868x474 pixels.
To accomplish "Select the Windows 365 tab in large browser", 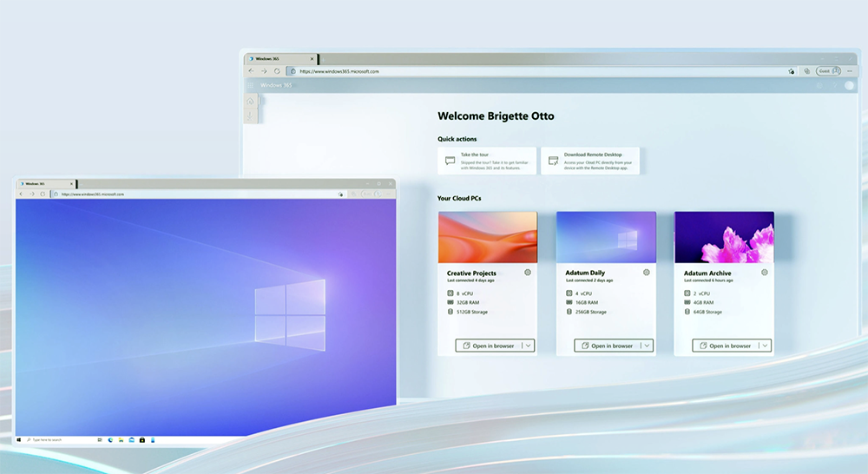I will click(280, 58).
